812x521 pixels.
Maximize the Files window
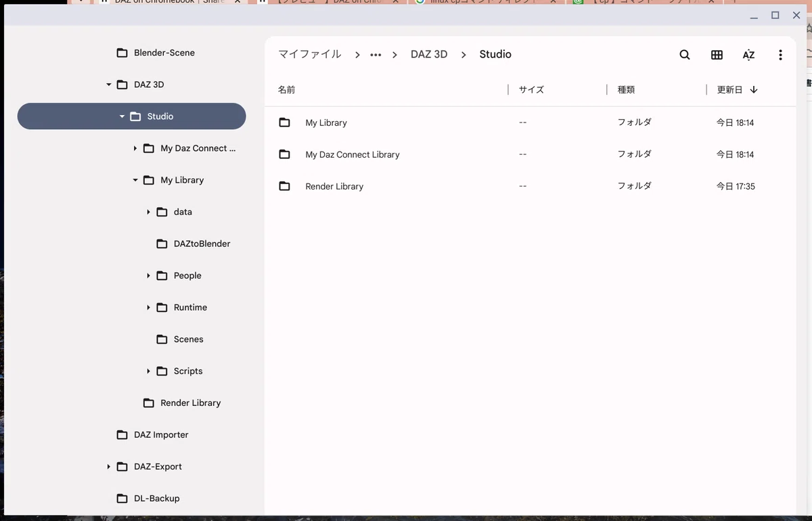[775, 16]
